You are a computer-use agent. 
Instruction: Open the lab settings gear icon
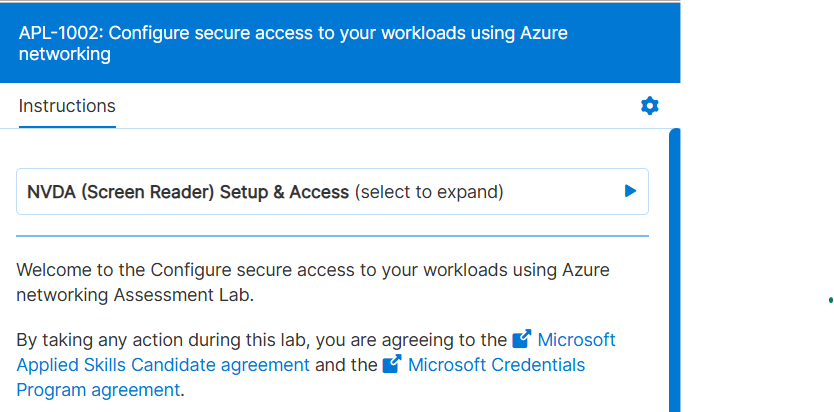click(650, 106)
